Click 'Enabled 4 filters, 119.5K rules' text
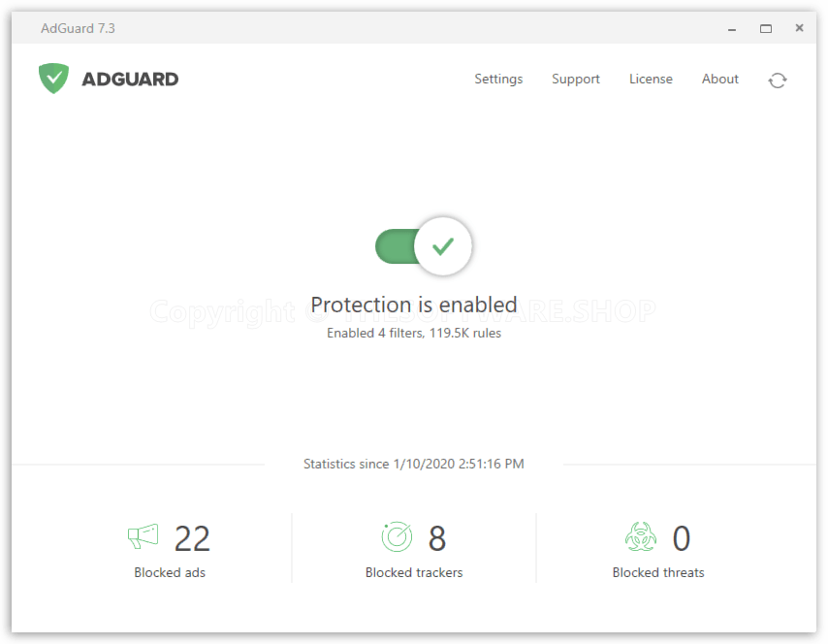 [x=414, y=333]
